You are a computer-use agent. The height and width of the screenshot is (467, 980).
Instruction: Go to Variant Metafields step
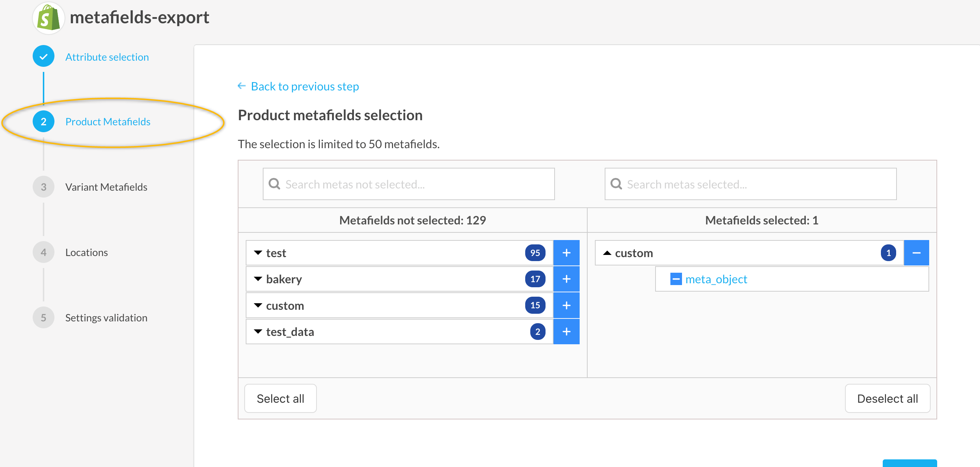(x=106, y=187)
